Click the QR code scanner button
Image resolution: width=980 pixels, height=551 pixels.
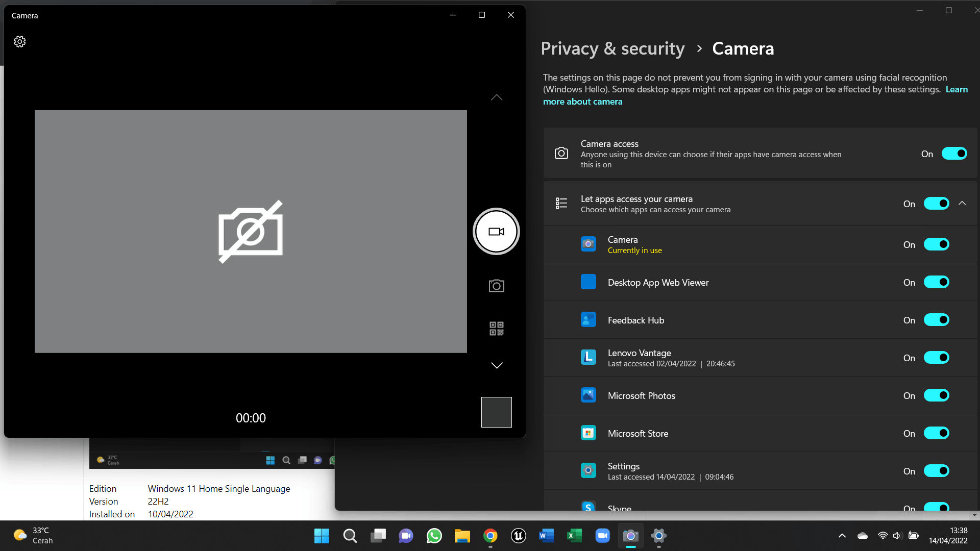point(497,329)
